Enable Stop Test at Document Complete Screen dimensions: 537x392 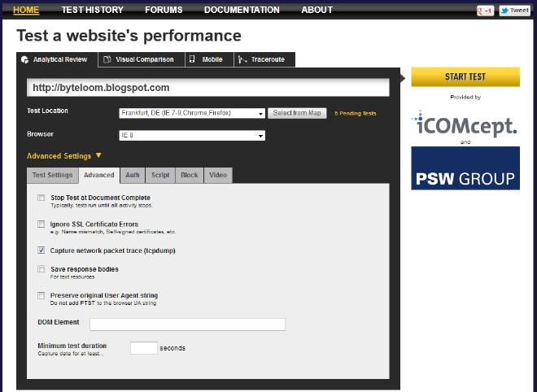tap(41, 198)
